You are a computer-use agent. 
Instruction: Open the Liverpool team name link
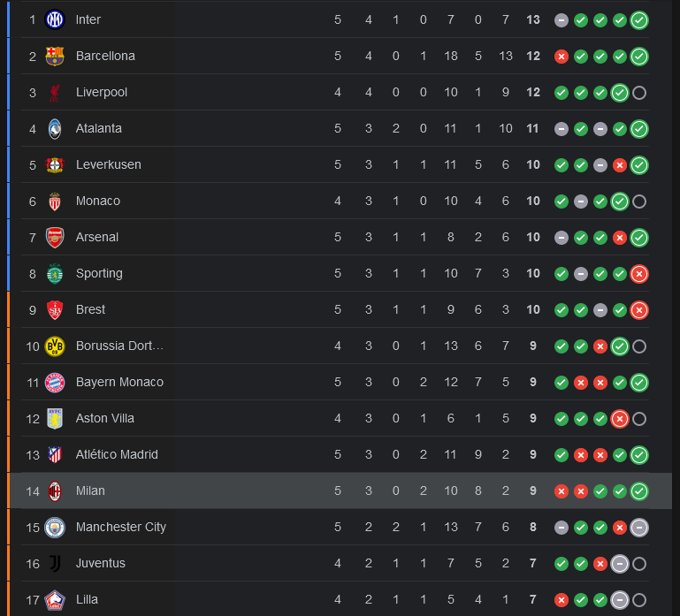tap(102, 92)
